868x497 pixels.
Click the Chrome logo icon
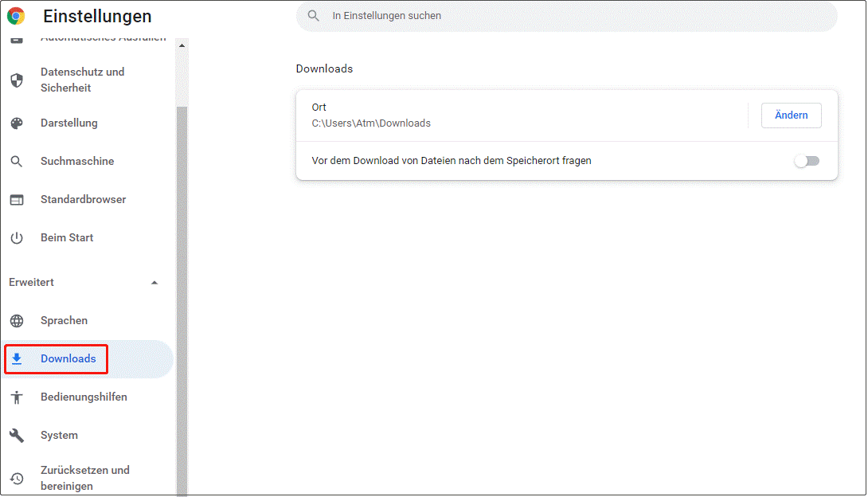coord(16,16)
